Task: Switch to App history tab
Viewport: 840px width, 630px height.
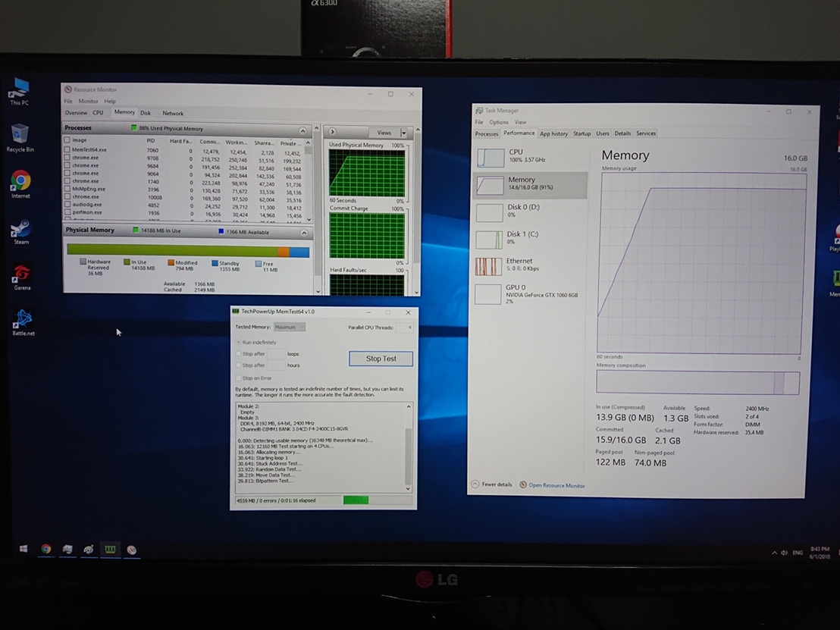Action: pyautogui.click(x=553, y=133)
